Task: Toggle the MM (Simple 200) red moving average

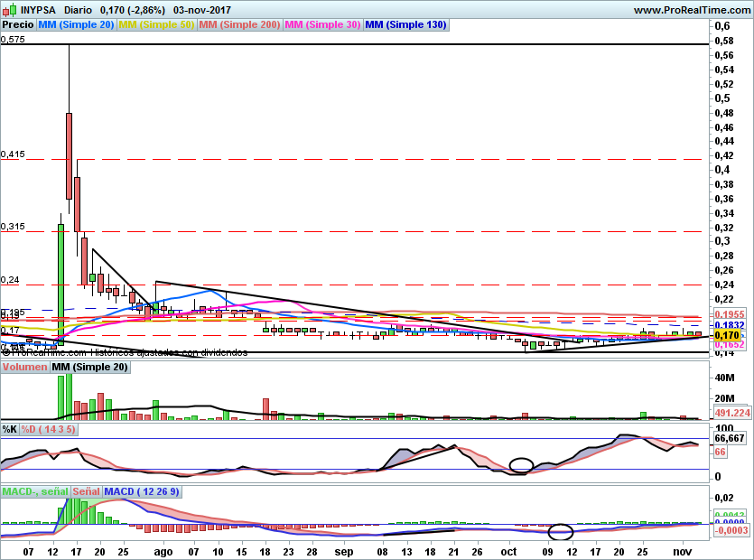Action: click(x=239, y=25)
